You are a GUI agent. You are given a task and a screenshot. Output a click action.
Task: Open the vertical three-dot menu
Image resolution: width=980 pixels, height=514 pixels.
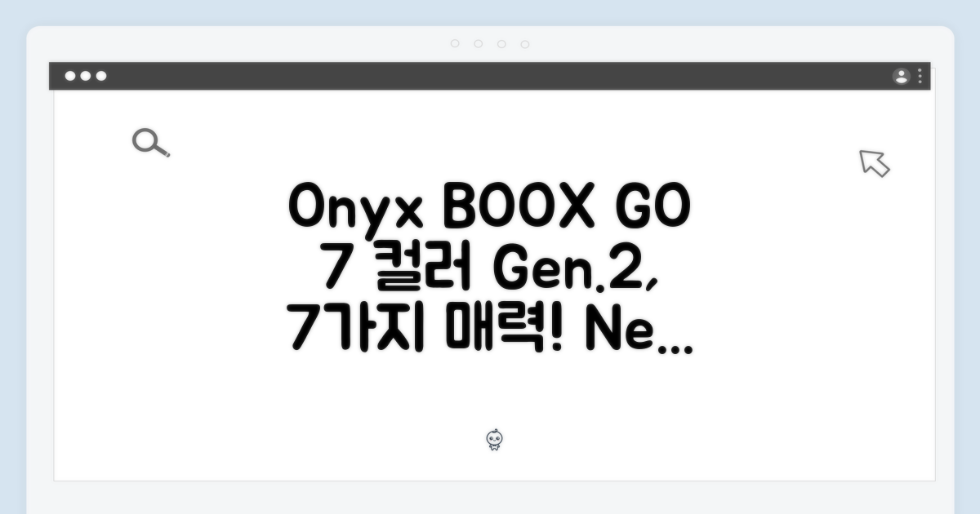[920, 77]
